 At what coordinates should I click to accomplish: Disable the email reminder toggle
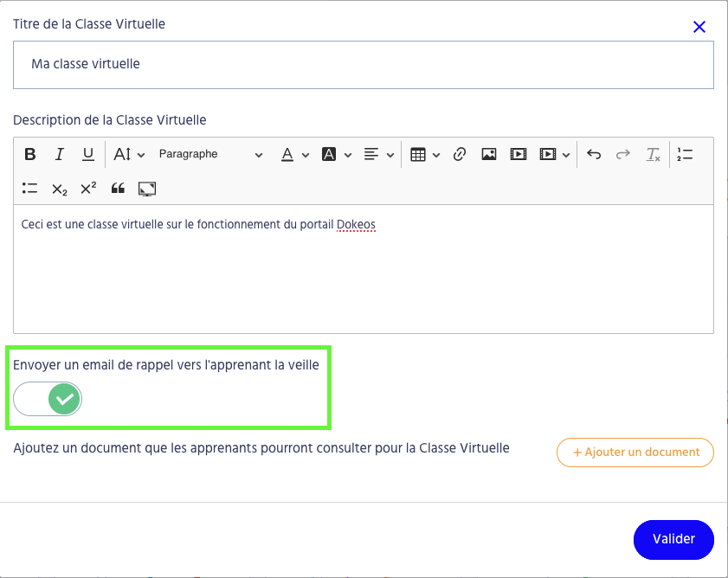(x=48, y=399)
